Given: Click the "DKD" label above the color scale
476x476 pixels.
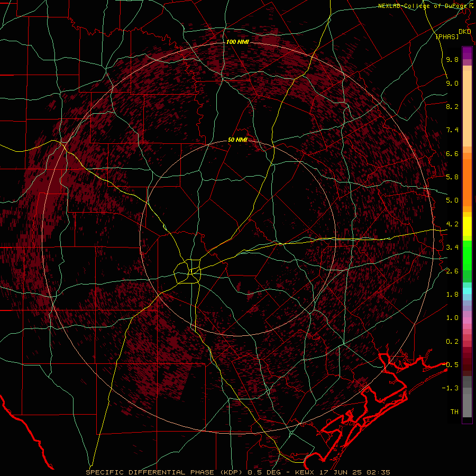Looking at the screenshot, I should tap(465, 32).
